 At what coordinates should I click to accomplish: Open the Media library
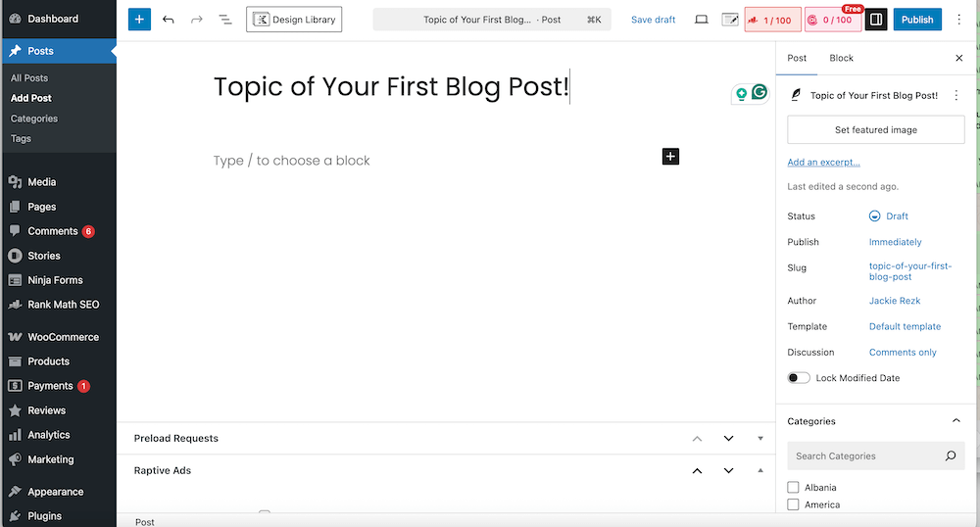58,181
